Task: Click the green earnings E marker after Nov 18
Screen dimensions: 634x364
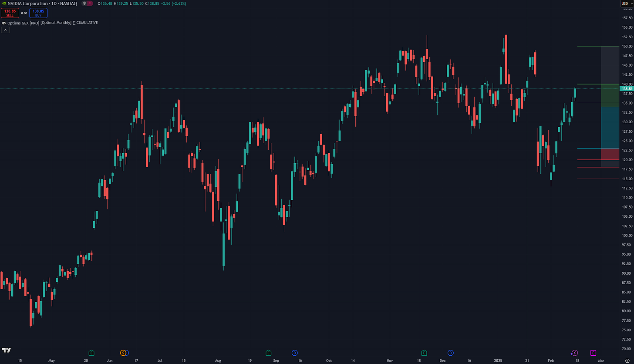Action: pos(424,353)
